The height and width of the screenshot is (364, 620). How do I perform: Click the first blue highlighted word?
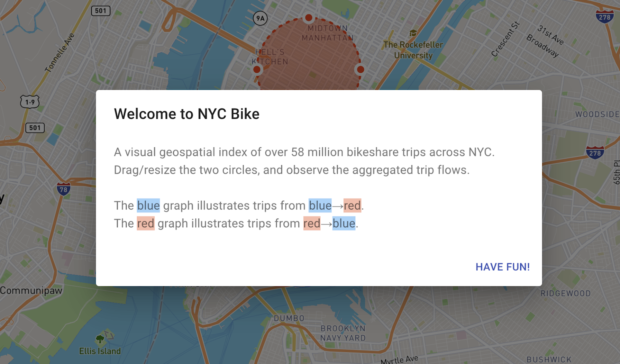148,205
